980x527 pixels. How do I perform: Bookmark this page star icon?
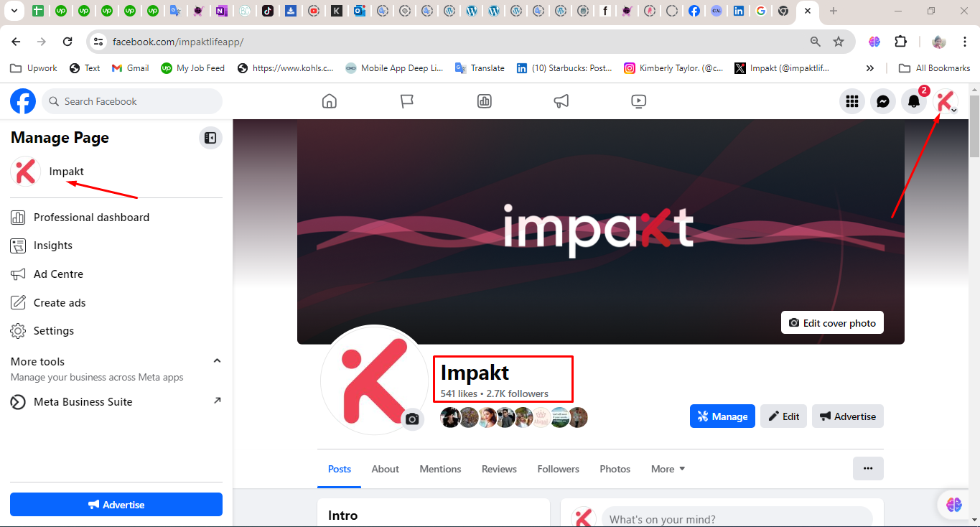(x=839, y=42)
